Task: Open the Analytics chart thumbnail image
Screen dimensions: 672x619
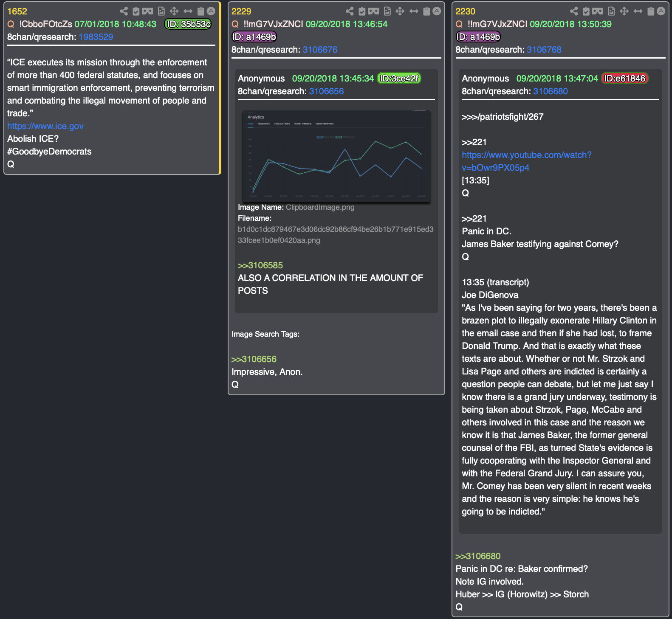Action: click(336, 156)
